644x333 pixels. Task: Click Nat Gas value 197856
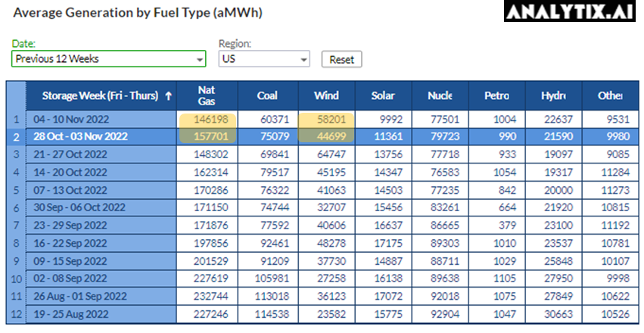click(210, 243)
